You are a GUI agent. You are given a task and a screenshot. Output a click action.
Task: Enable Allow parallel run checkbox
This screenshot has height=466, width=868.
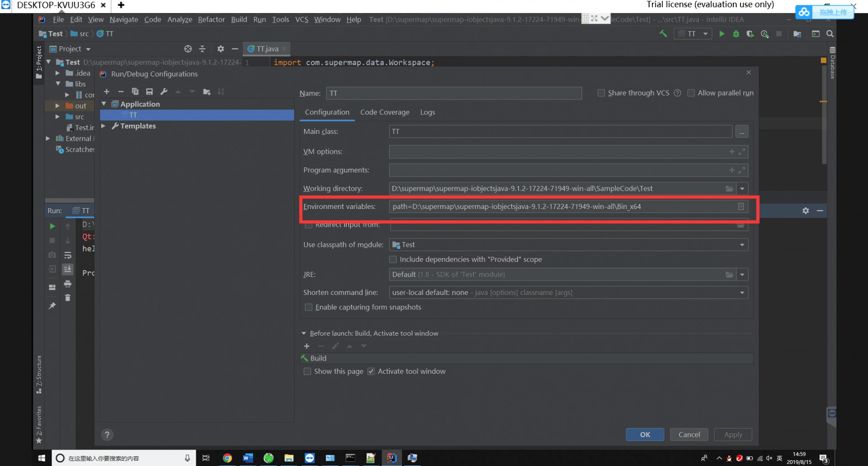pyautogui.click(x=691, y=93)
